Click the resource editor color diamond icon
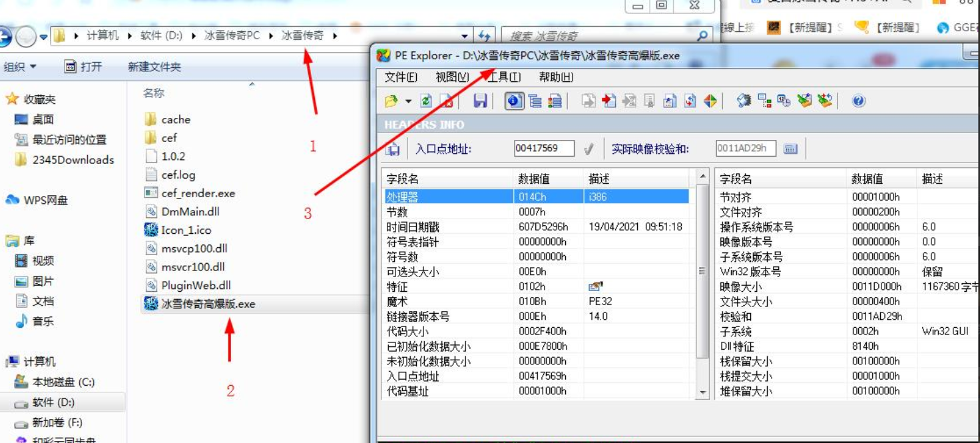This screenshot has width=980, height=443. [710, 101]
